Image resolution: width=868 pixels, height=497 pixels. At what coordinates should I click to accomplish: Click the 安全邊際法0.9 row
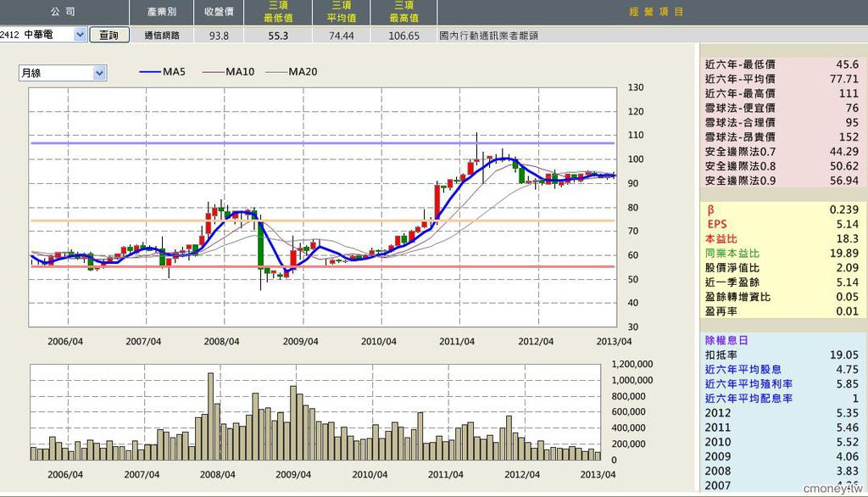tap(782, 180)
